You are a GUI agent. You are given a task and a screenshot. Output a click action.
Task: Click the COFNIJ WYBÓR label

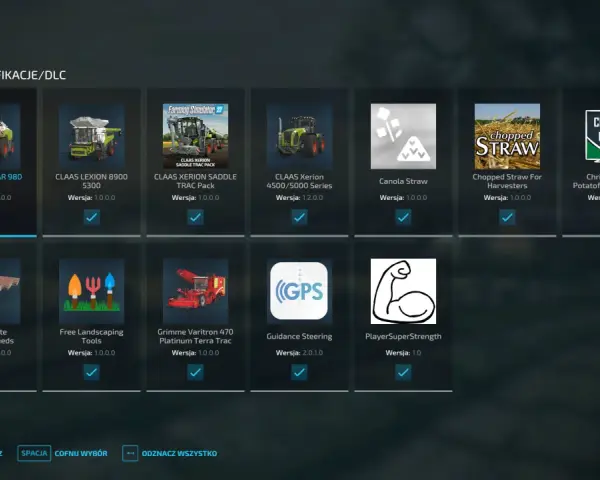click(81, 454)
